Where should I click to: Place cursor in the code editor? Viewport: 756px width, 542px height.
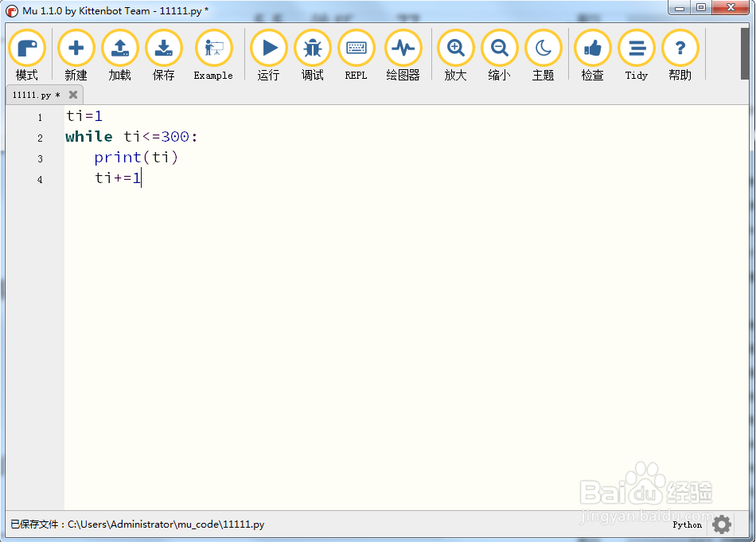tap(239, 239)
